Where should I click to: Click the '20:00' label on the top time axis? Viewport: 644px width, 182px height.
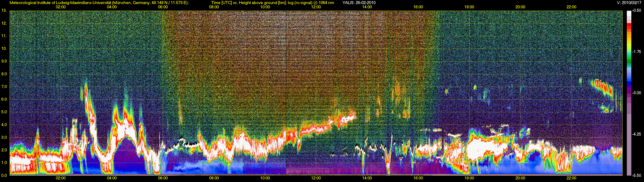pos(520,7)
